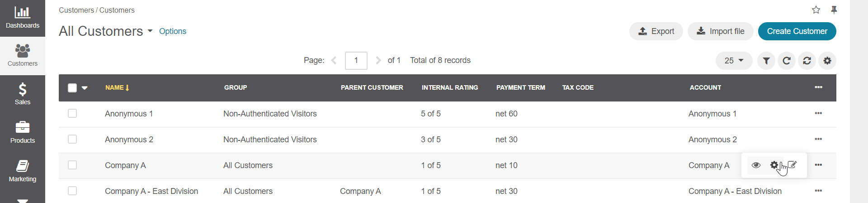Open the Sales menu in sidebar
Screen dimensions: 868x203
(23, 94)
